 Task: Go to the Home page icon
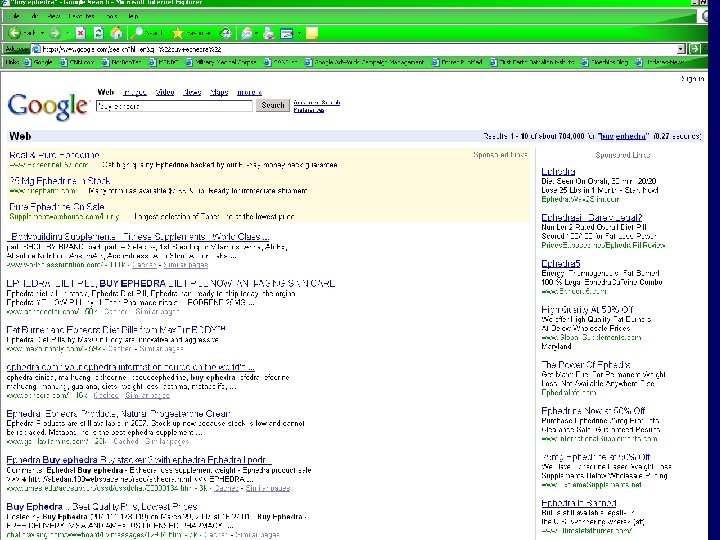116,33
